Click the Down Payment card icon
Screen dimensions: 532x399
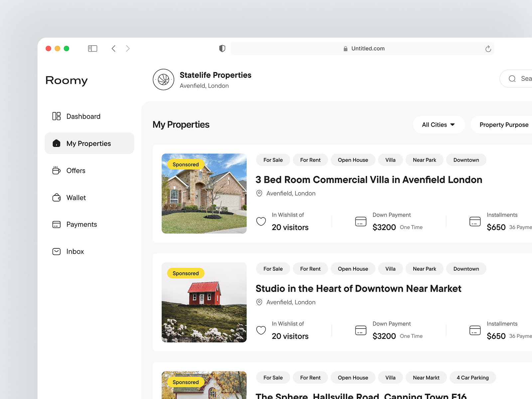(x=361, y=221)
